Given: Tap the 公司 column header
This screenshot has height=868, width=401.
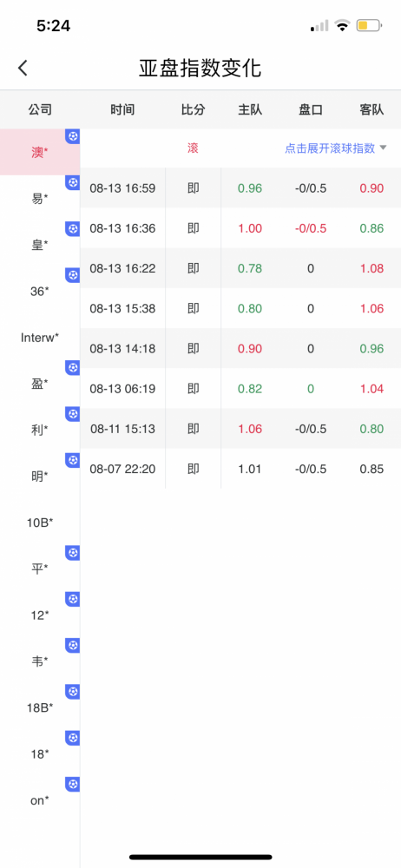Looking at the screenshot, I should click(x=40, y=109).
